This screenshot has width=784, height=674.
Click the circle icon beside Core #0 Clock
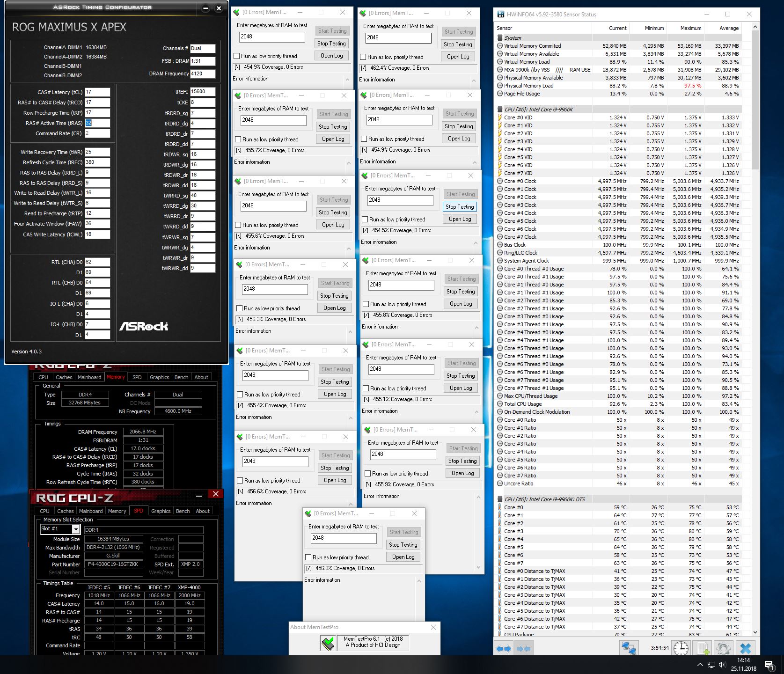(x=500, y=181)
